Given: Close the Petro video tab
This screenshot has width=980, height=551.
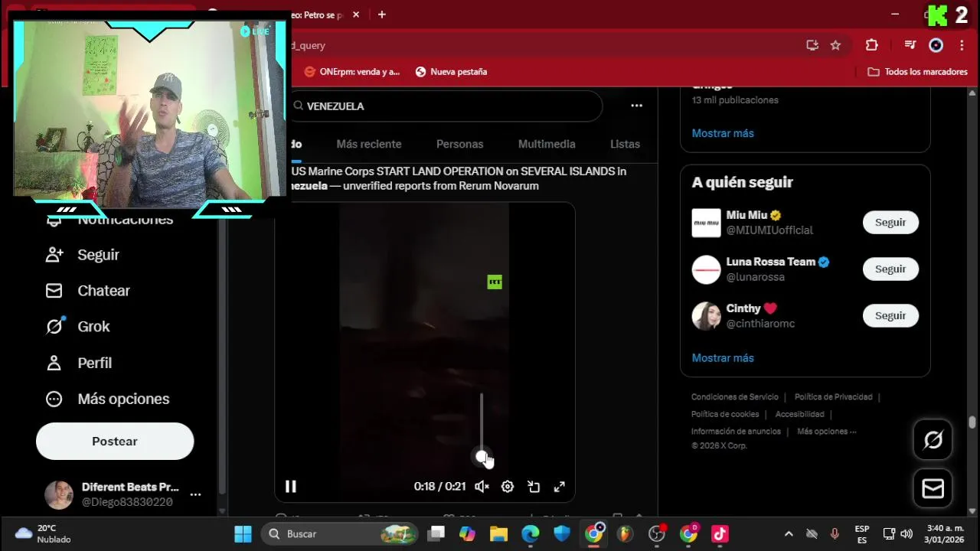Looking at the screenshot, I should coord(355,15).
